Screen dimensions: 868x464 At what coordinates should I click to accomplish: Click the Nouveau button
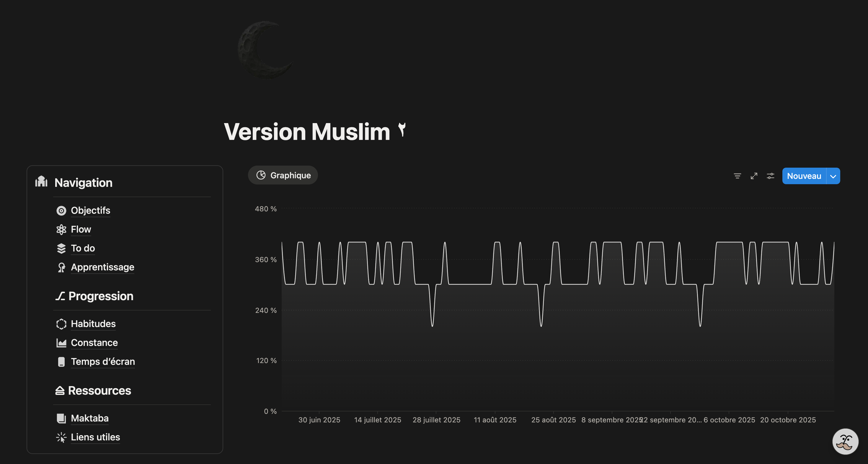804,176
